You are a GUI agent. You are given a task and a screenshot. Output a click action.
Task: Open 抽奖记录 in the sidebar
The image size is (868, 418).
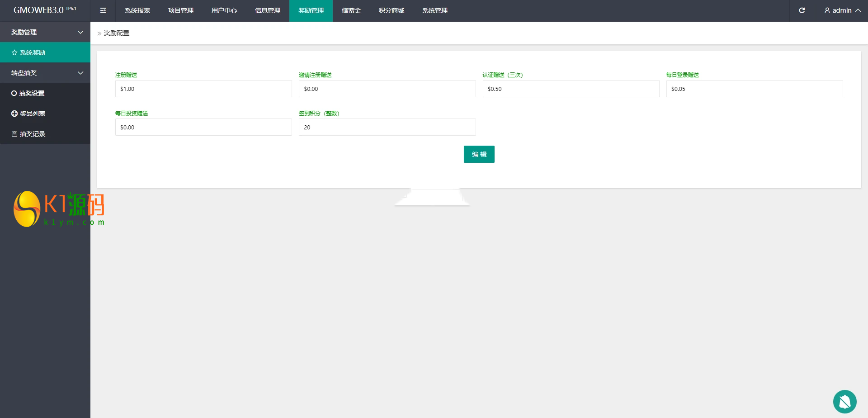click(45, 134)
